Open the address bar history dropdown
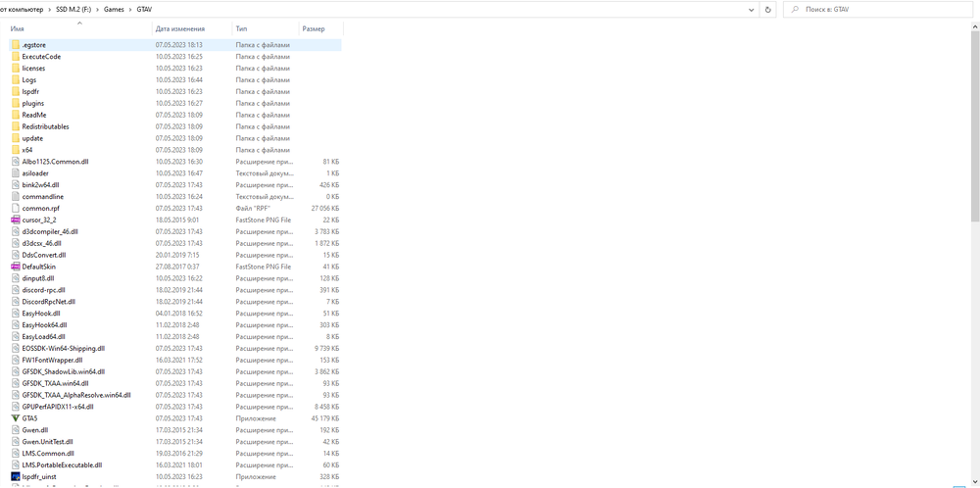 [752, 10]
